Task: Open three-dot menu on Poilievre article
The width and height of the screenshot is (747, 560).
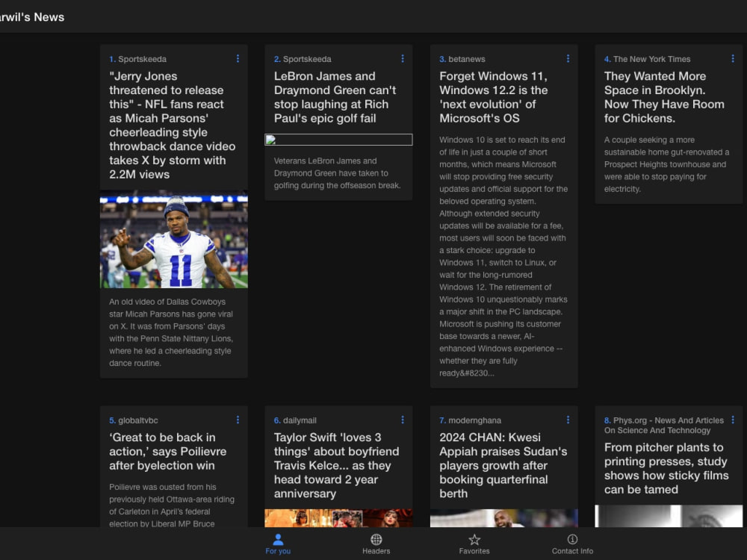Action: 238,420
